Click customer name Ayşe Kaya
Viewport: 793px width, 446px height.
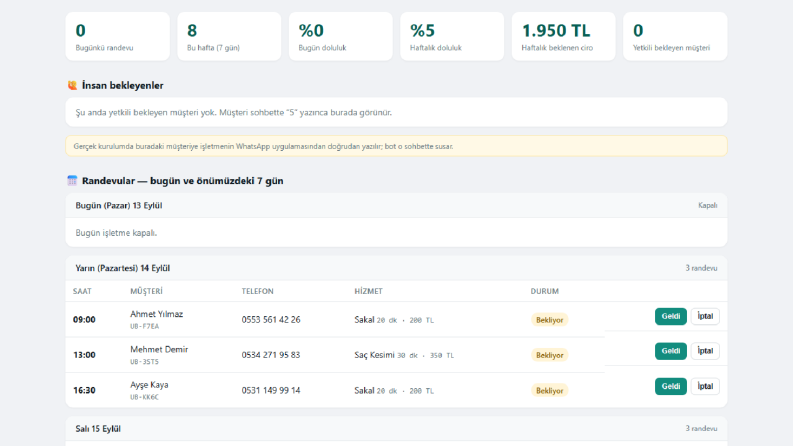(149, 385)
